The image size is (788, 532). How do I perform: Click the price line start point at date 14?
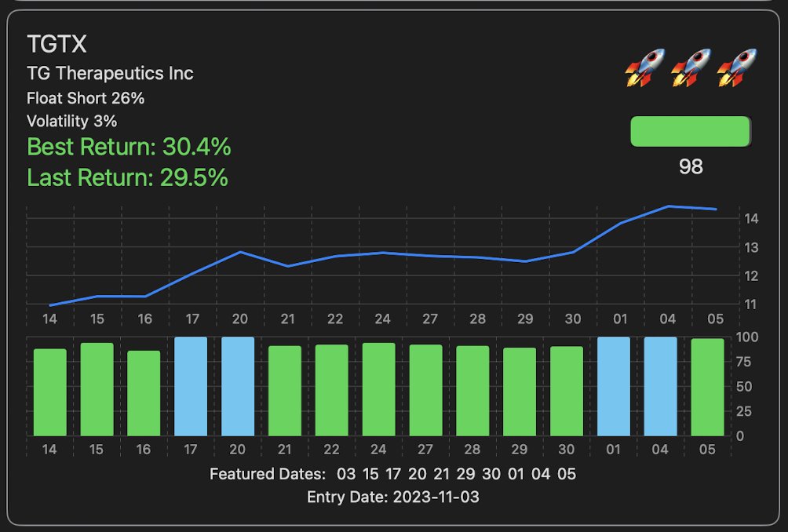[x=50, y=305]
